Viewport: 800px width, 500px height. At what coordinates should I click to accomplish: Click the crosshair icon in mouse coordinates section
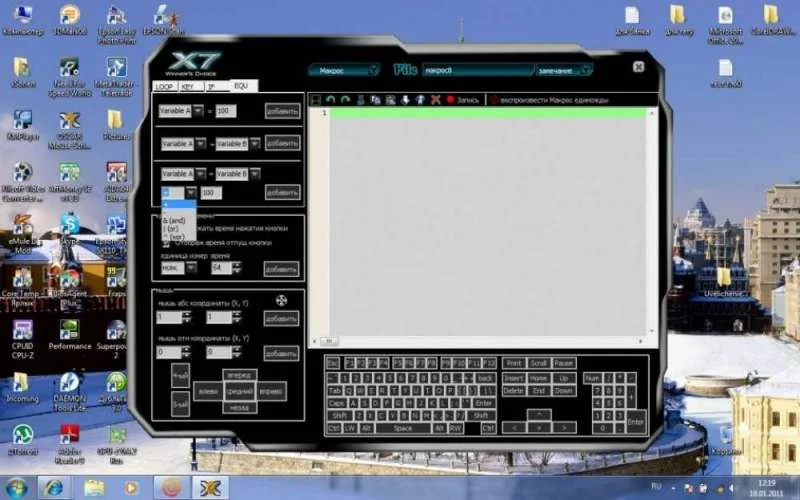click(x=281, y=300)
